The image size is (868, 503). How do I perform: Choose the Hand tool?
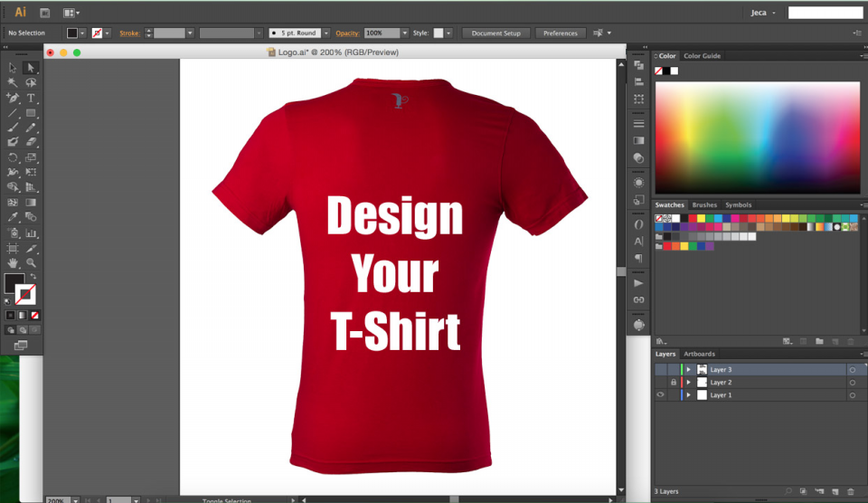coord(13,262)
